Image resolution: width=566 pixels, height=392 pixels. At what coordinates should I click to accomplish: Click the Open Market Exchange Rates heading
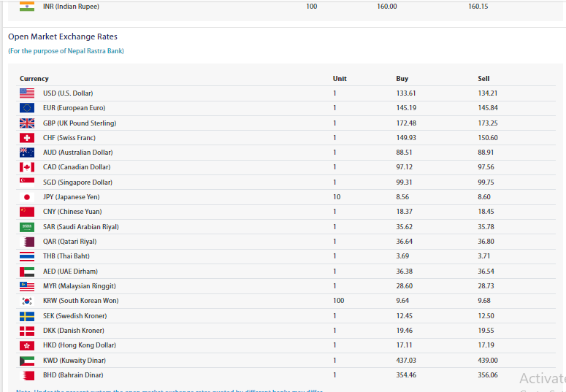click(63, 36)
